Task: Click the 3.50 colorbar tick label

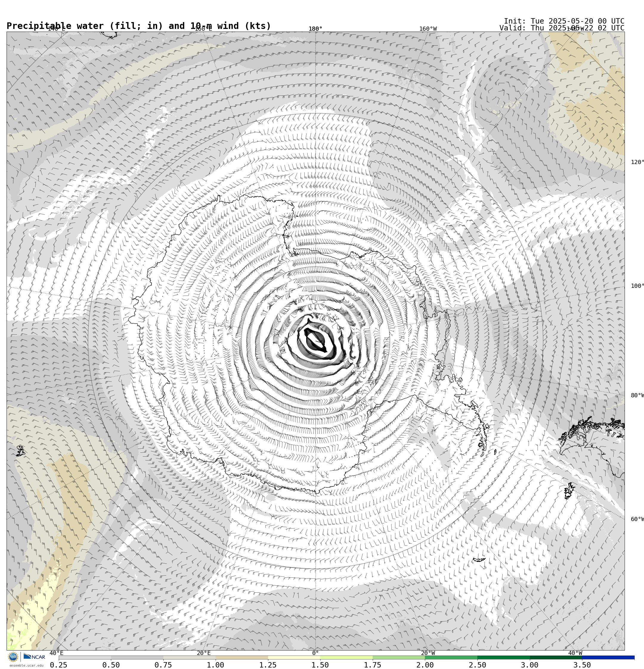Action: tap(582, 665)
